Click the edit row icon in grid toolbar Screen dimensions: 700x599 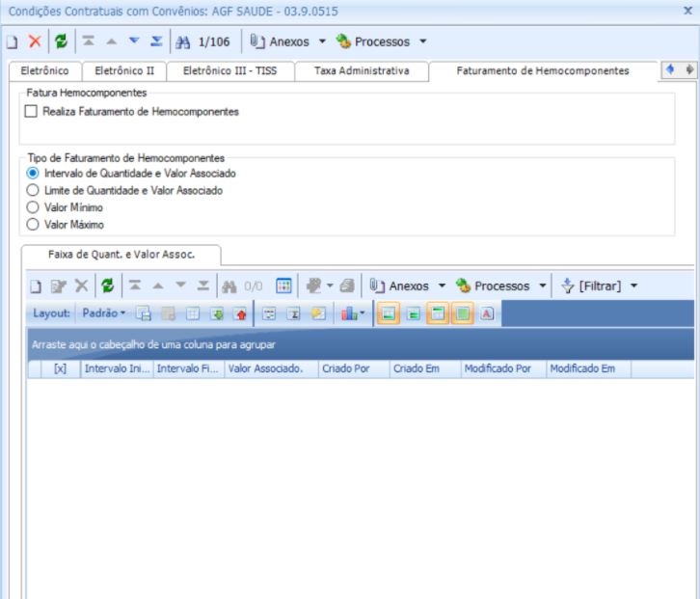(58, 286)
